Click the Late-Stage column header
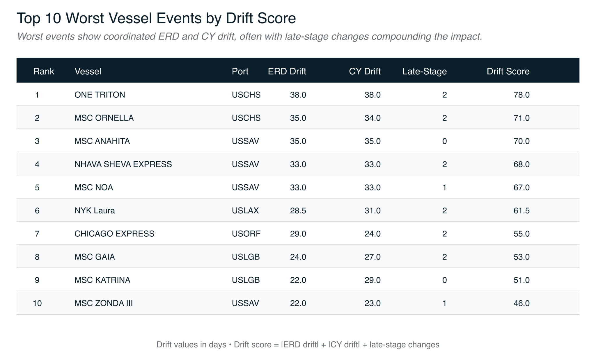This screenshot has width=596, height=364. (x=424, y=71)
